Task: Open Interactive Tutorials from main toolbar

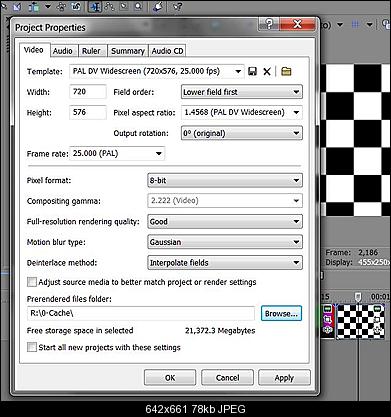Action: [158, 6]
